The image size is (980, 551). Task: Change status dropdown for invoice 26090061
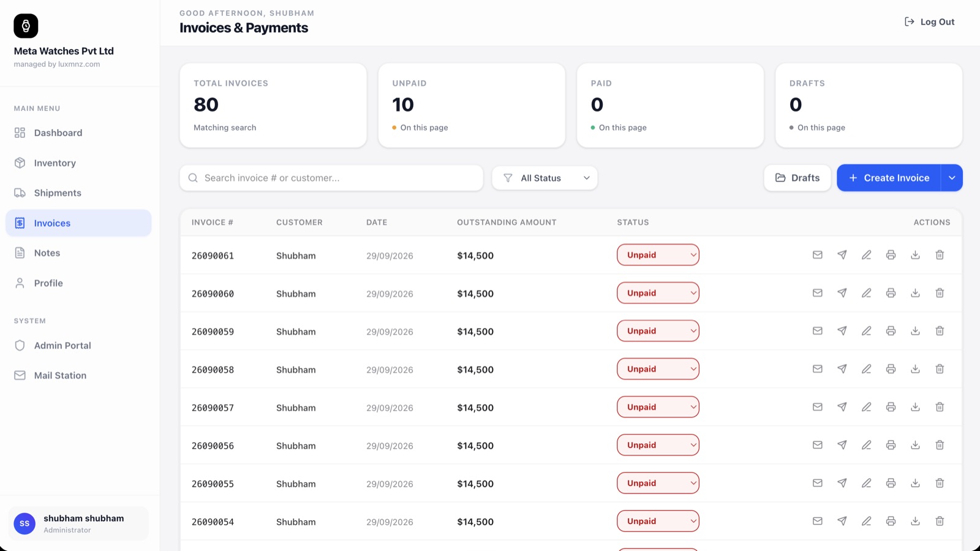pyautogui.click(x=658, y=255)
